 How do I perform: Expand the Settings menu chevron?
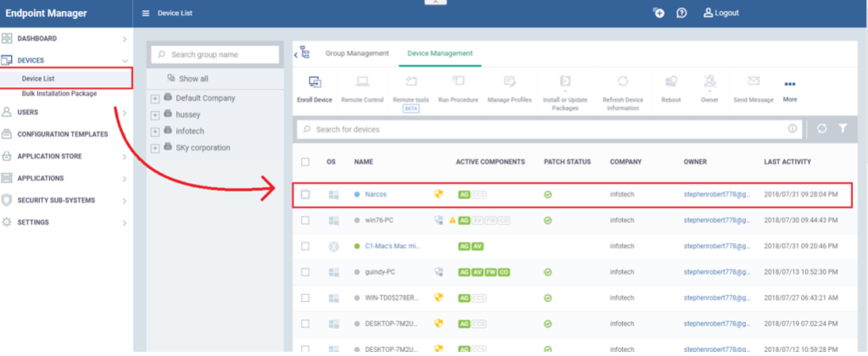[x=125, y=223]
